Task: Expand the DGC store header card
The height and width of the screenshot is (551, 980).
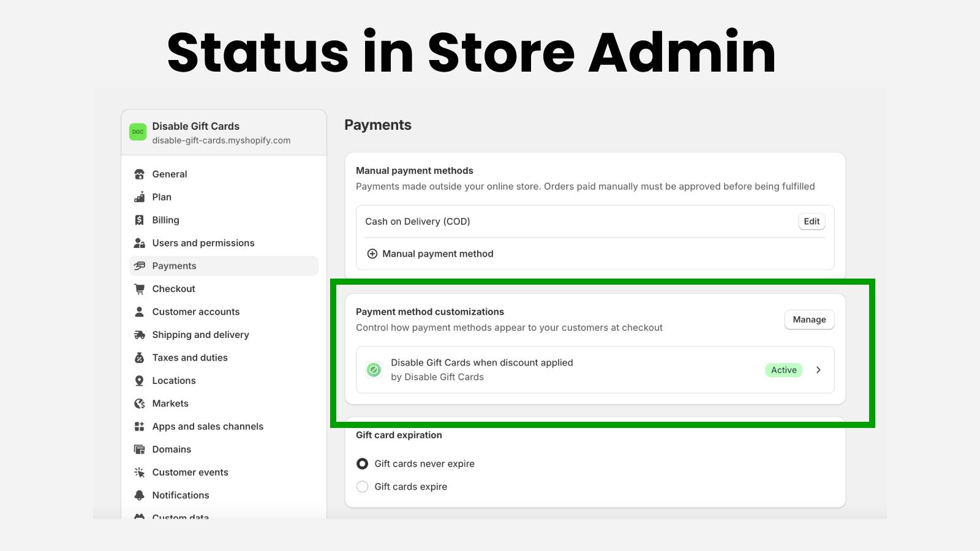Action: click(224, 132)
